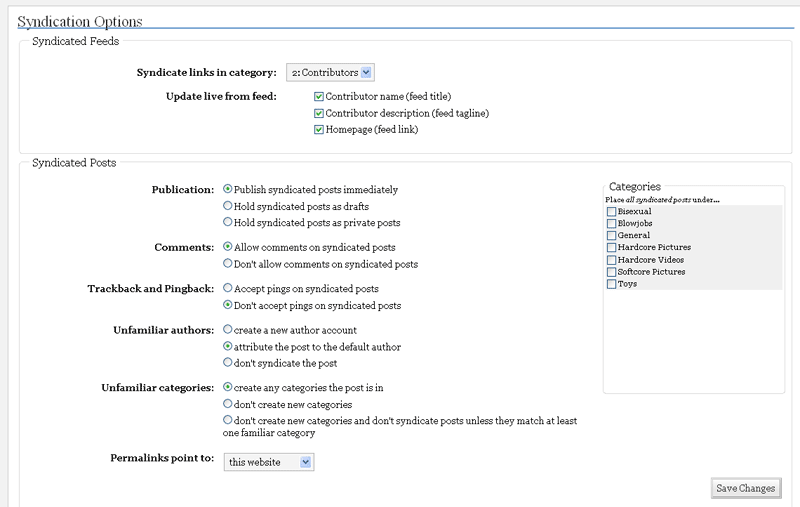Viewport: 800px width, 507px height.
Task: Select Hold syndicated posts as drafts
Action: coord(228,206)
